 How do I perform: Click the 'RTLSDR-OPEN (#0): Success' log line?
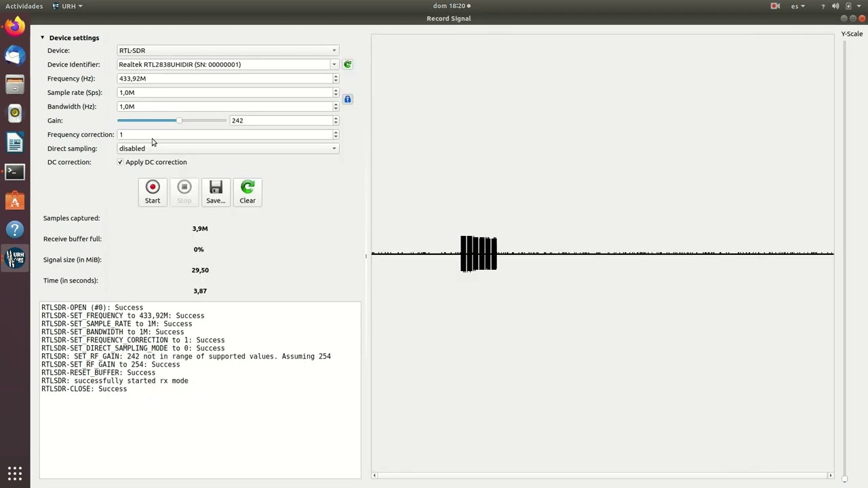[92, 308]
